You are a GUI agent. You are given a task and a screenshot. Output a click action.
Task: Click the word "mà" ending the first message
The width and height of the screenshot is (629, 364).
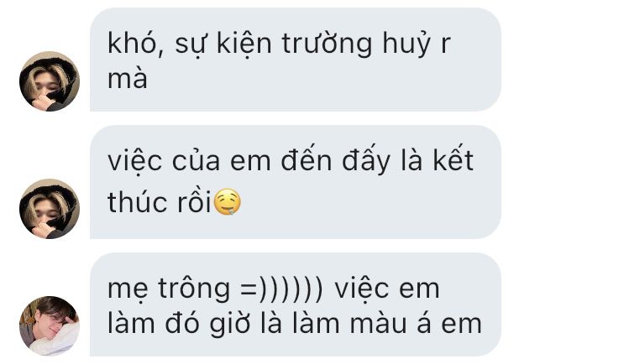pyautogui.click(x=128, y=79)
